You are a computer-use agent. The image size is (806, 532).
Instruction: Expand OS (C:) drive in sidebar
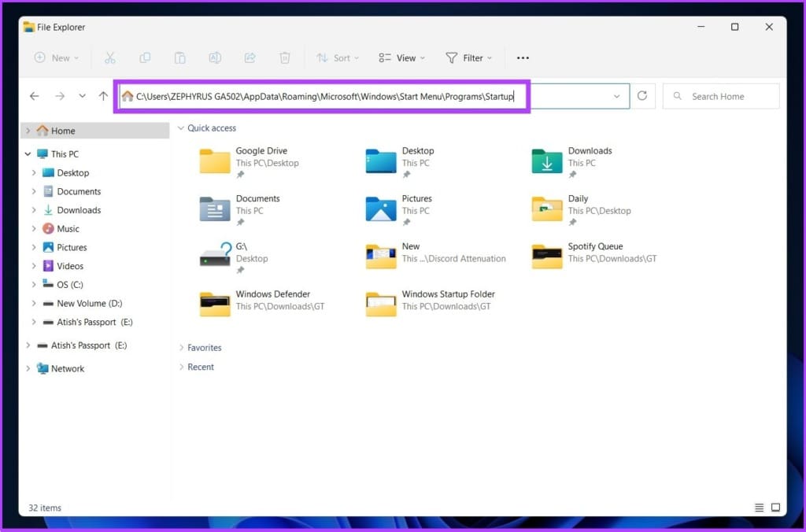click(x=34, y=284)
